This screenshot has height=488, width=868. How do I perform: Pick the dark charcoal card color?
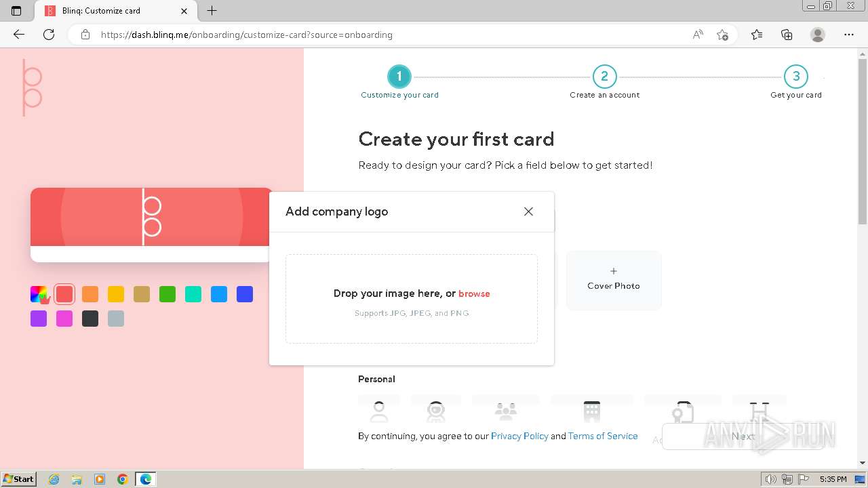coord(90,319)
